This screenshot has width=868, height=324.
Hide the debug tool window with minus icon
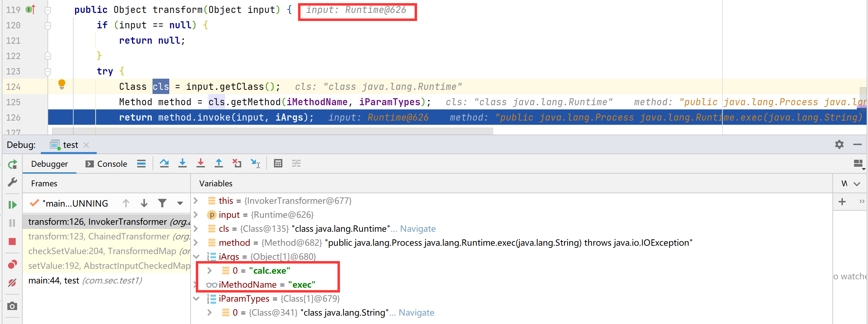858,144
